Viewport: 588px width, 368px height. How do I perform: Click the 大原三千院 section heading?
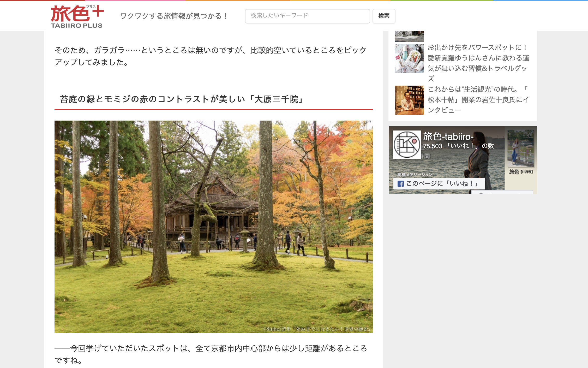(x=182, y=99)
